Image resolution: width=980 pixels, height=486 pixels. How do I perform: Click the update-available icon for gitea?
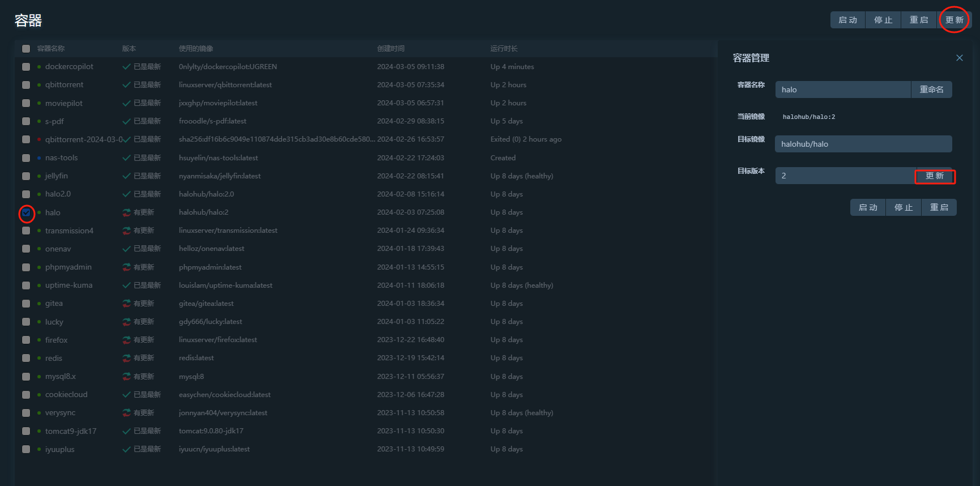coord(127,304)
